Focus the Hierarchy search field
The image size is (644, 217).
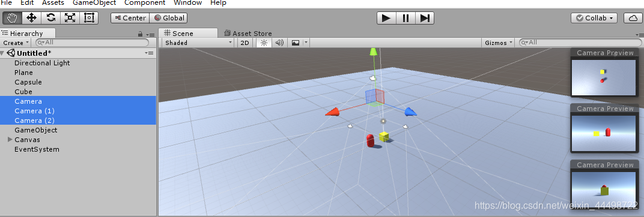pyautogui.click(x=93, y=42)
